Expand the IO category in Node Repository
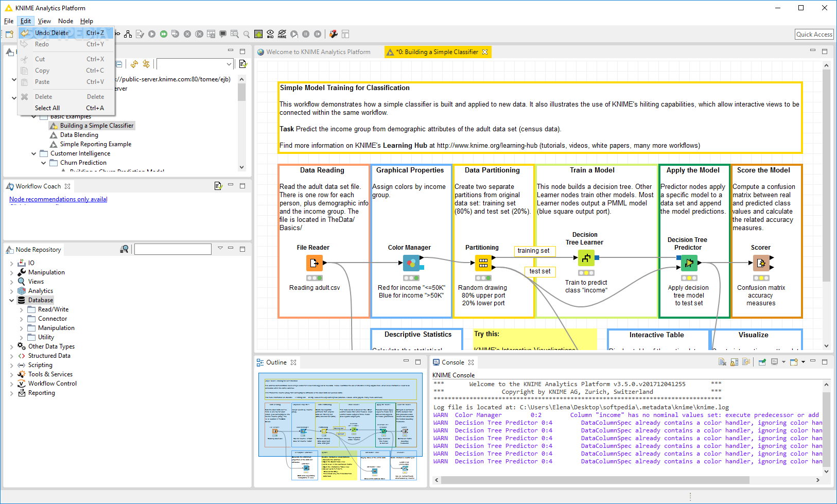The height and width of the screenshot is (504, 837). [12, 263]
